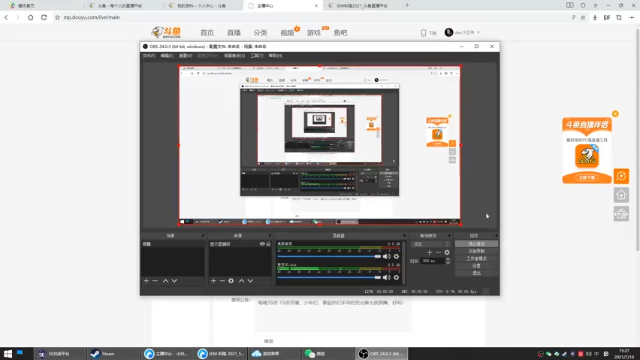Image resolution: width=640 pixels, height=360 pixels.
Task: Add a new source with the plus icon
Action: click(213, 281)
